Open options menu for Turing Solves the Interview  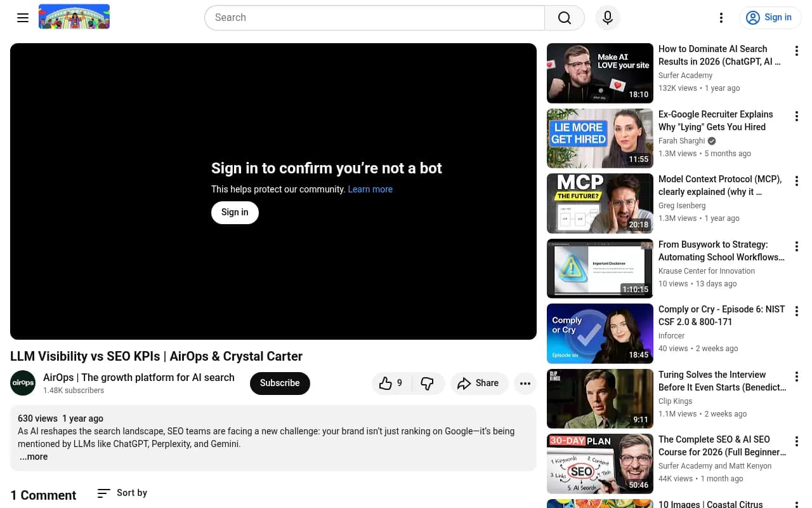click(797, 377)
